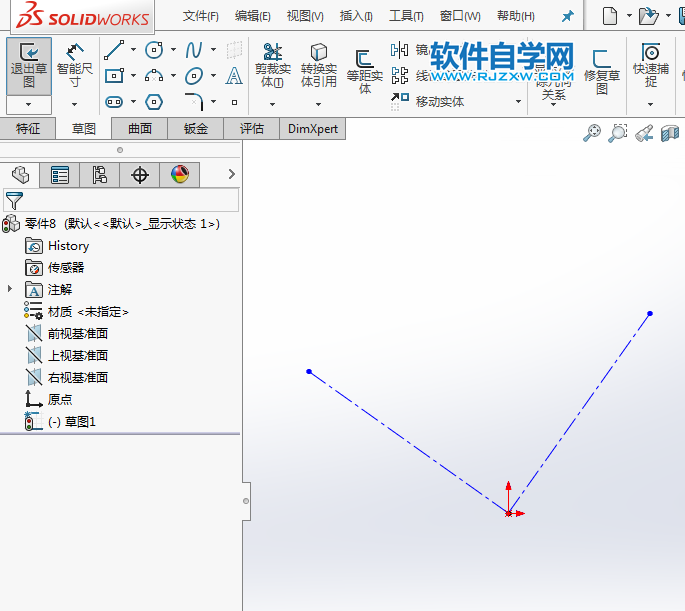Switch to the 评估 ribbon tab
Image resolution: width=685 pixels, height=611 pixels.
coord(252,128)
